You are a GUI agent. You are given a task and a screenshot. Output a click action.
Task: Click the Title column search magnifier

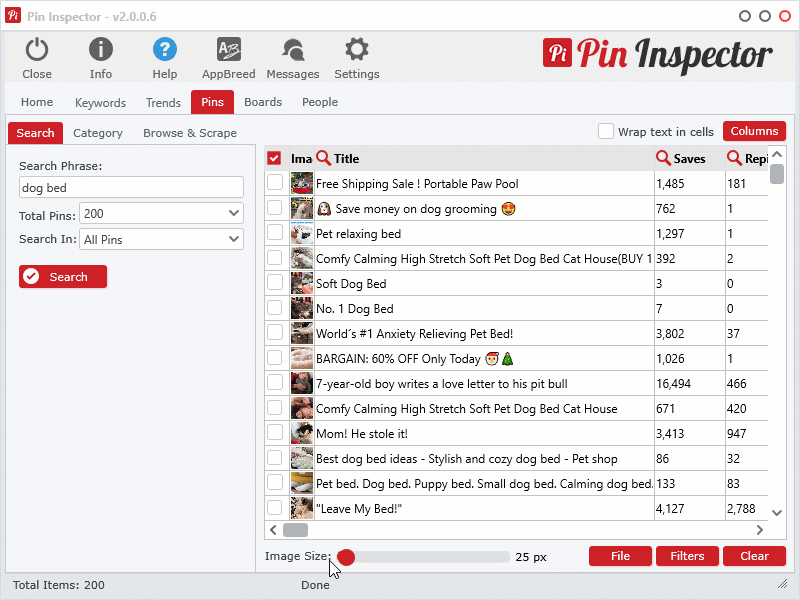(323, 158)
